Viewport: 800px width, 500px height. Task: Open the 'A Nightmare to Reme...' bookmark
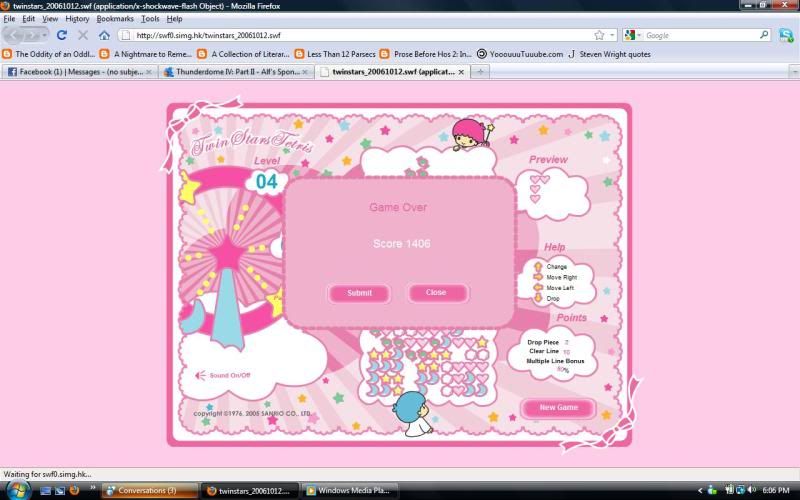146,54
